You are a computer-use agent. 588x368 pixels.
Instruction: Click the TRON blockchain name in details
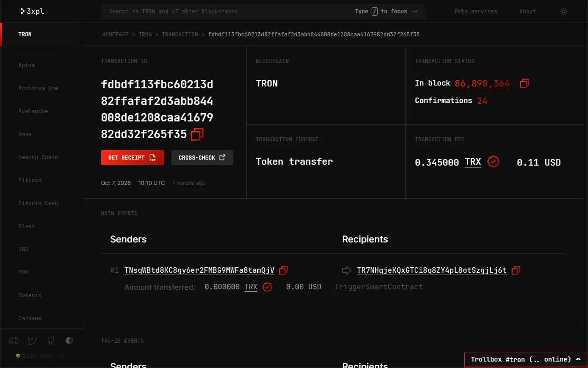coord(267,84)
